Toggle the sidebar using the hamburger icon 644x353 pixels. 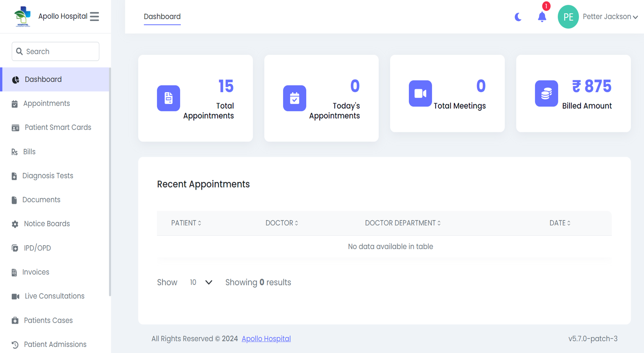[x=94, y=16]
